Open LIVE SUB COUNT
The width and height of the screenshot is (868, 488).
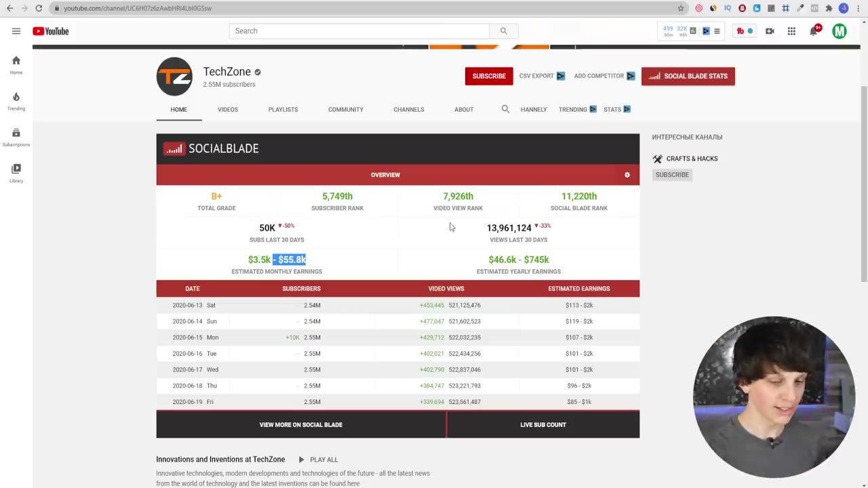tap(543, 425)
